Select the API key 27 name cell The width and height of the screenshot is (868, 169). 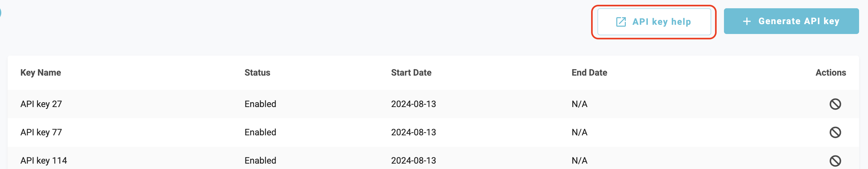tap(41, 104)
